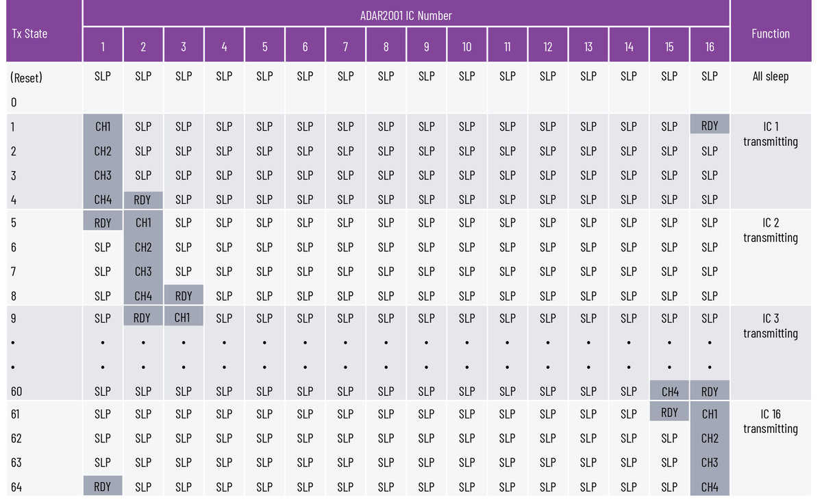Select the CH1 cell under IC 3 in state 9
This screenshot has height=504, width=822.
pos(184,318)
